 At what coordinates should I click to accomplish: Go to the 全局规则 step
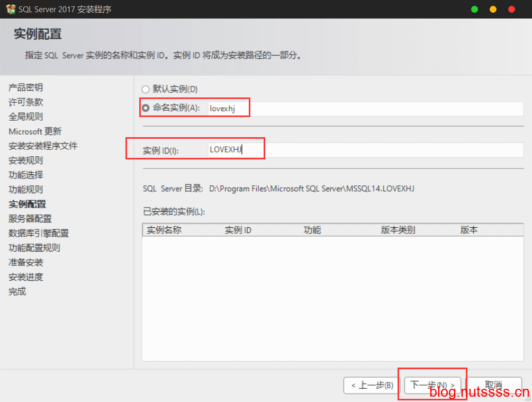(x=26, y=117)
